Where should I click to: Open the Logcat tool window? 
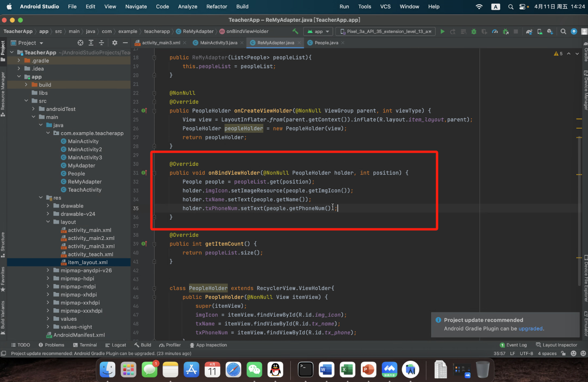[118, 345]
